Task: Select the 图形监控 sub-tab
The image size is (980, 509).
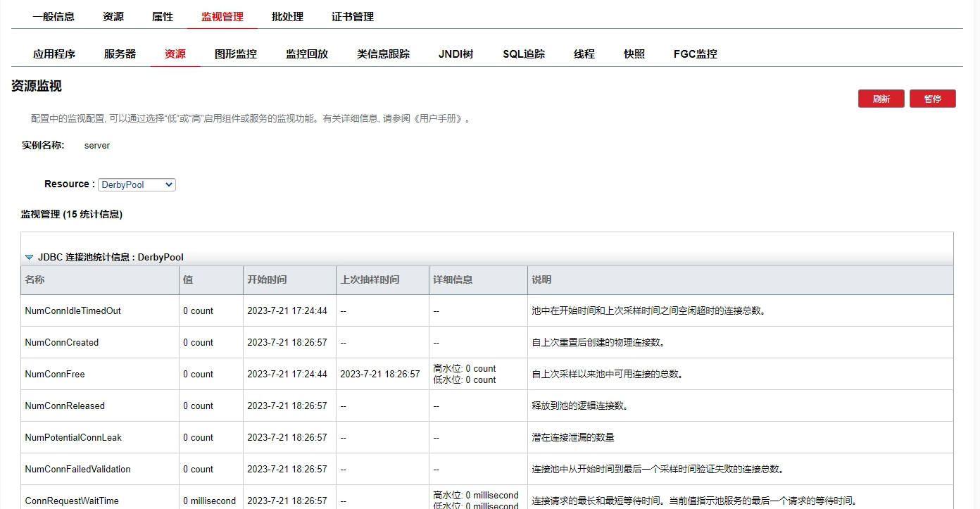Action: pos(236,54)
